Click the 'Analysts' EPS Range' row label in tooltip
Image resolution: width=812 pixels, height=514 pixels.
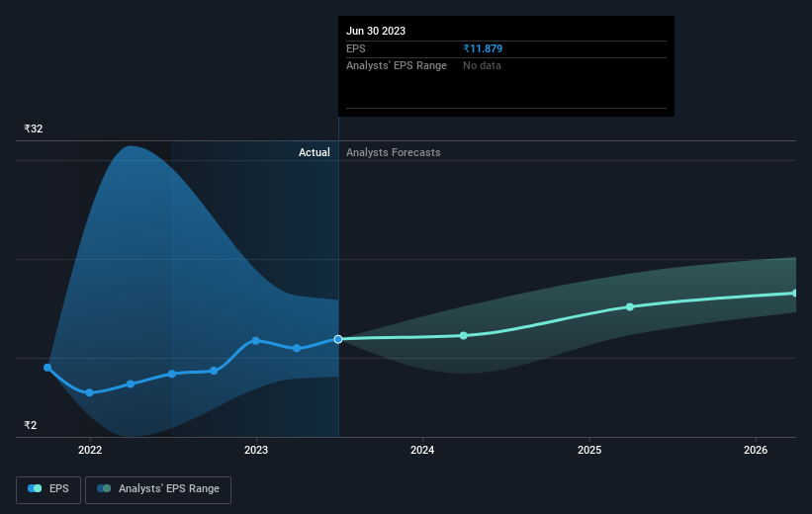pos(397,66)
